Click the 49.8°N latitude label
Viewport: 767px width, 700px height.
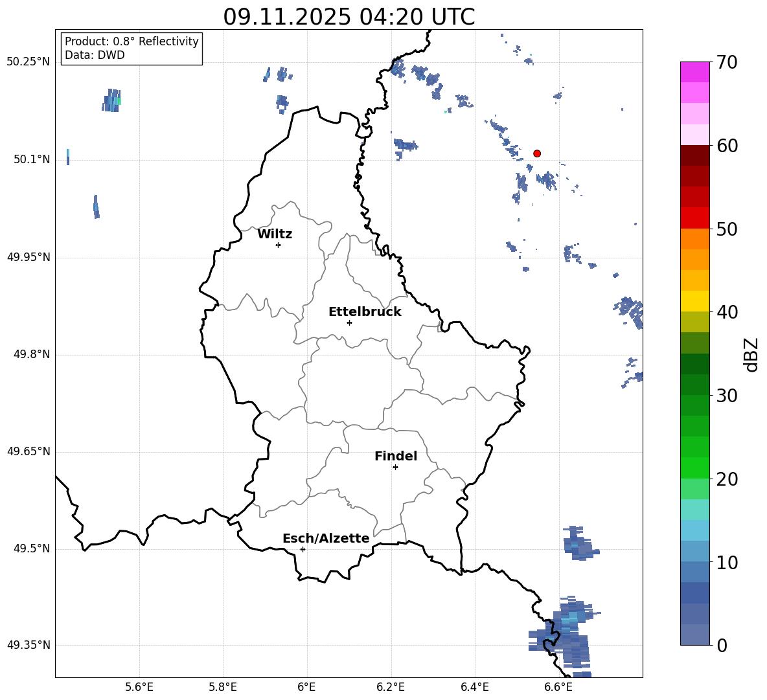tap(32, 354)
